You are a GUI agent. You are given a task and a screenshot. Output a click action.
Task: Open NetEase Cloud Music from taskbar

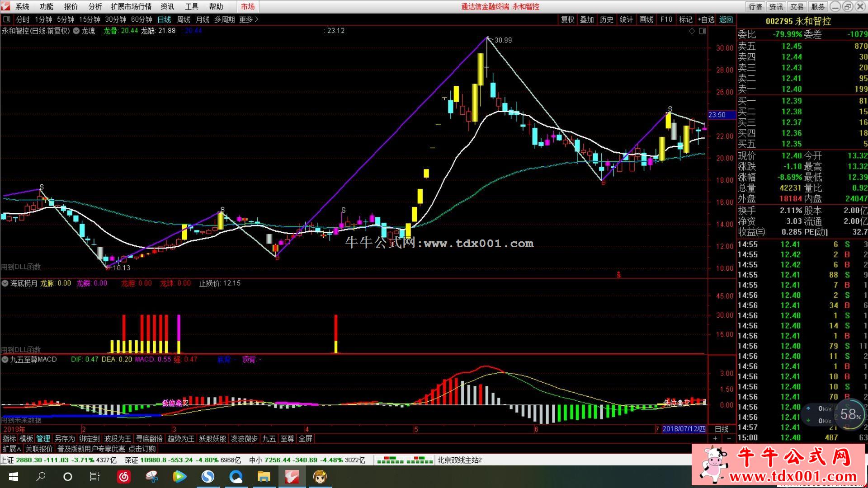124,477
